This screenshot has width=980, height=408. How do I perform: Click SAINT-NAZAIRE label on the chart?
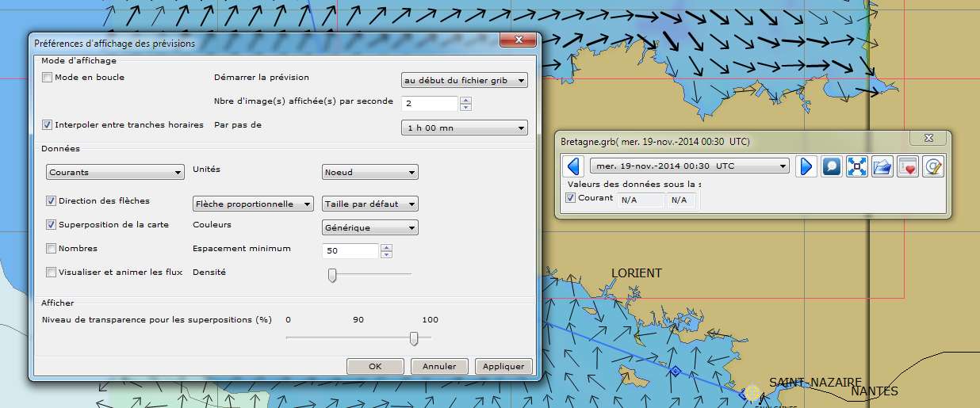[815, 382]
